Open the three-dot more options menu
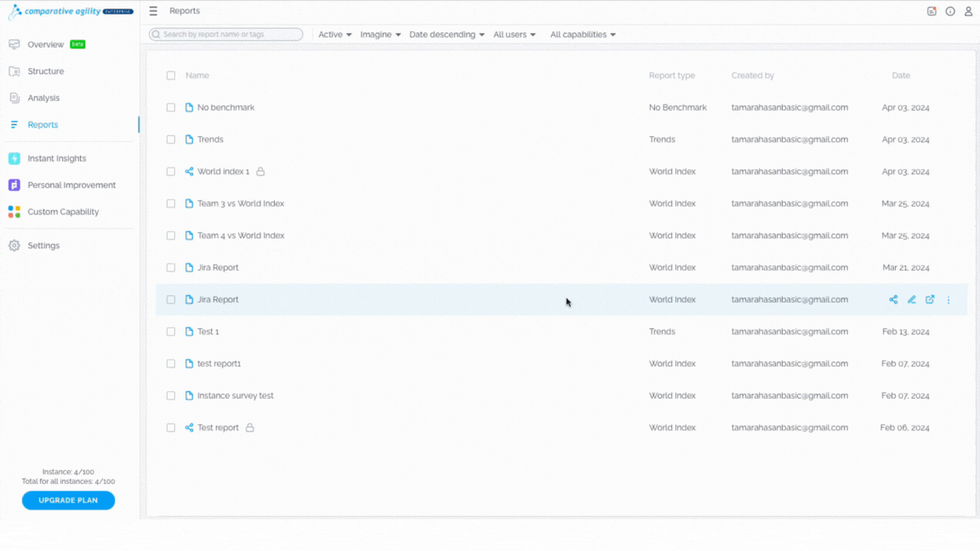Screen dimensions: 980x551 (949, 300)
